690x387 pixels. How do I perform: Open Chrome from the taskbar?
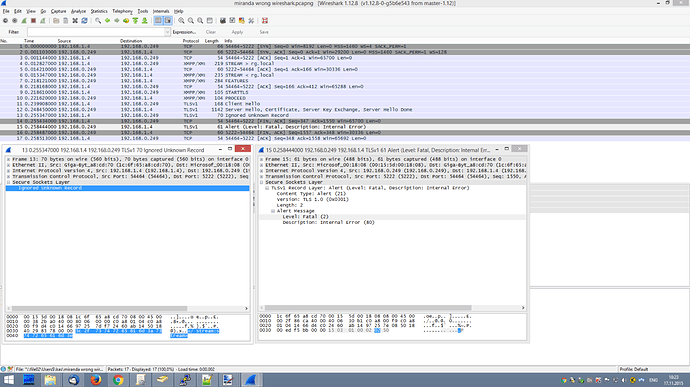pos(118,380)
